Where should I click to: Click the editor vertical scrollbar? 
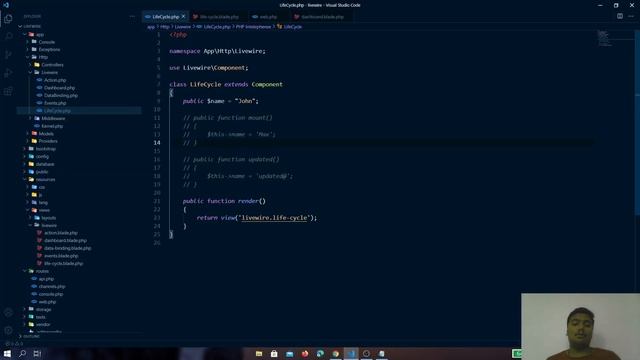(x=637, y=122)
